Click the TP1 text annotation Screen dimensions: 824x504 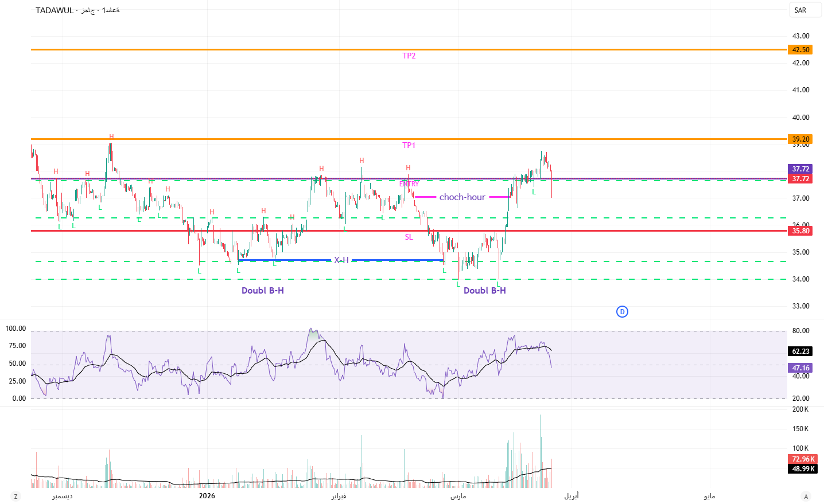coord(409,146)
